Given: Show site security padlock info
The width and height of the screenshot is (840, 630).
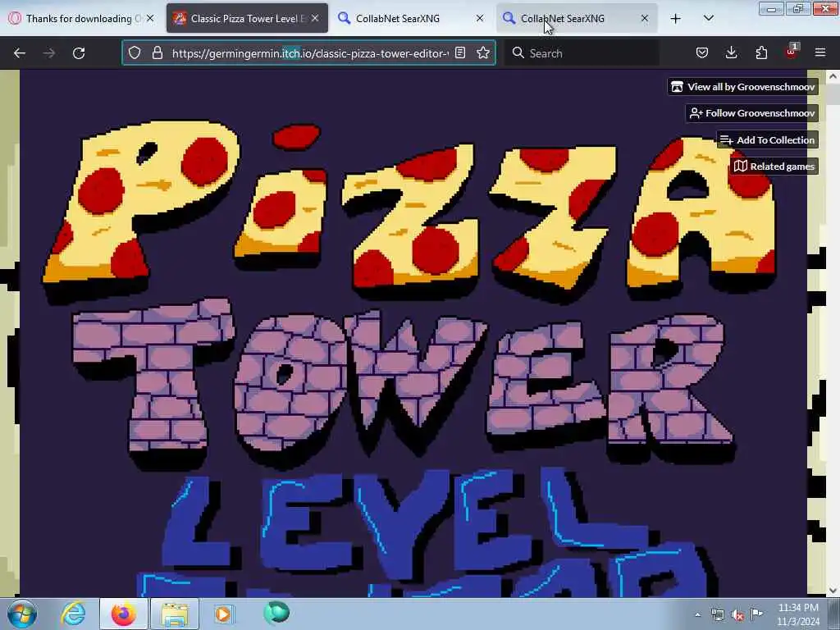Looking at the screenshot, I should pos(157,53).
